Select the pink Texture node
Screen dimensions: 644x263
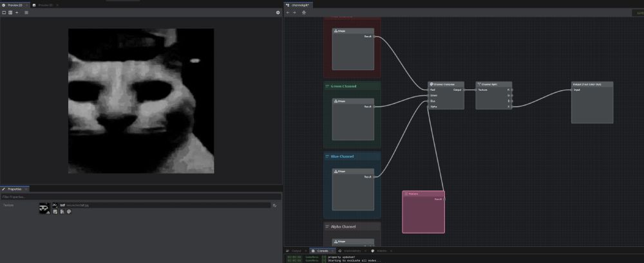coord(424,212)
